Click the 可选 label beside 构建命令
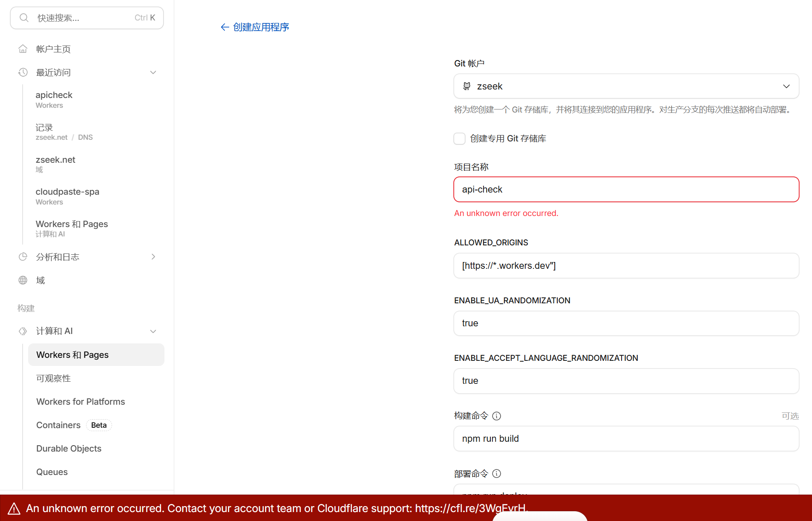This screenshot has width=812, height=521. (790, 416)
